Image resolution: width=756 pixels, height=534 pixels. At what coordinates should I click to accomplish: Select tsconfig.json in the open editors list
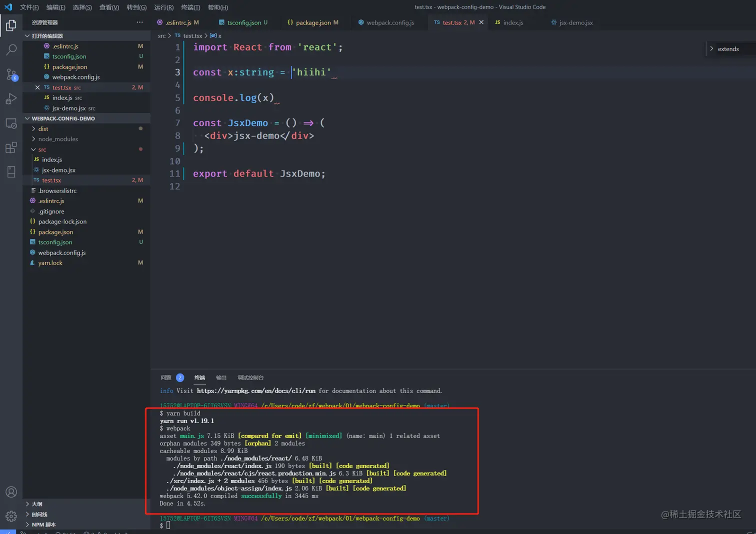(x=86, y=56)
